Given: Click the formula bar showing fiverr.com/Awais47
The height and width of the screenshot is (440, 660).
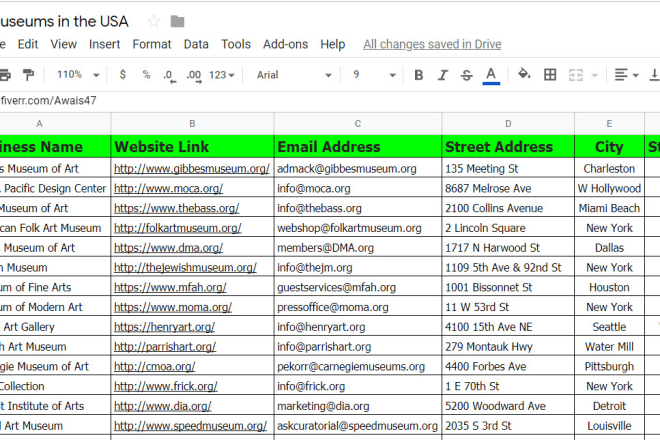Looking at the screenshot, I should coord(330,101).
